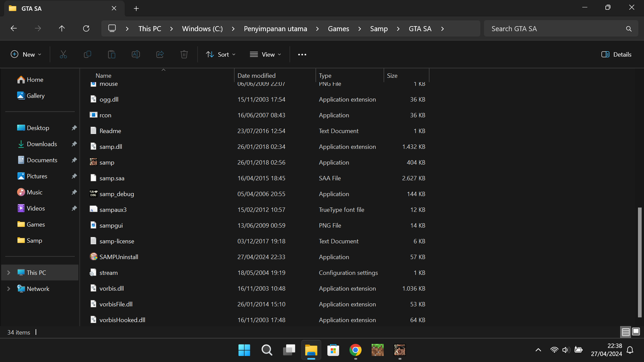Open the Minecraft icon in taskbar
644x362 pixels.
(377, 350)
